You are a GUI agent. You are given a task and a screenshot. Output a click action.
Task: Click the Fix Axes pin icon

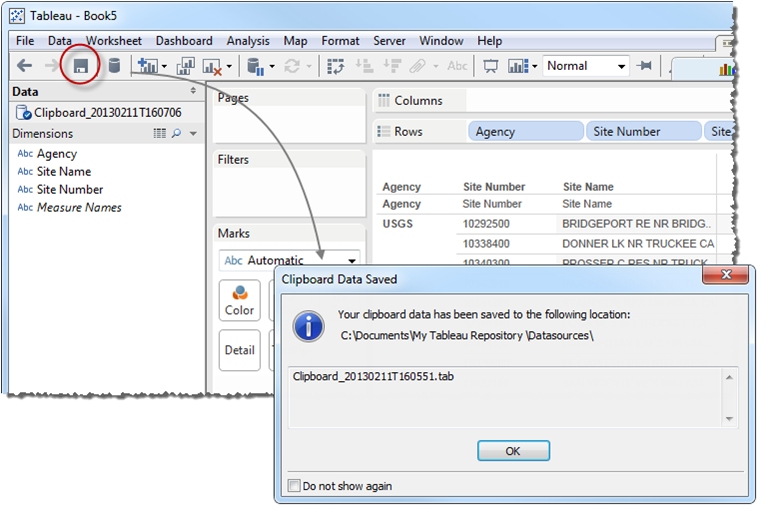click(644, 65)
